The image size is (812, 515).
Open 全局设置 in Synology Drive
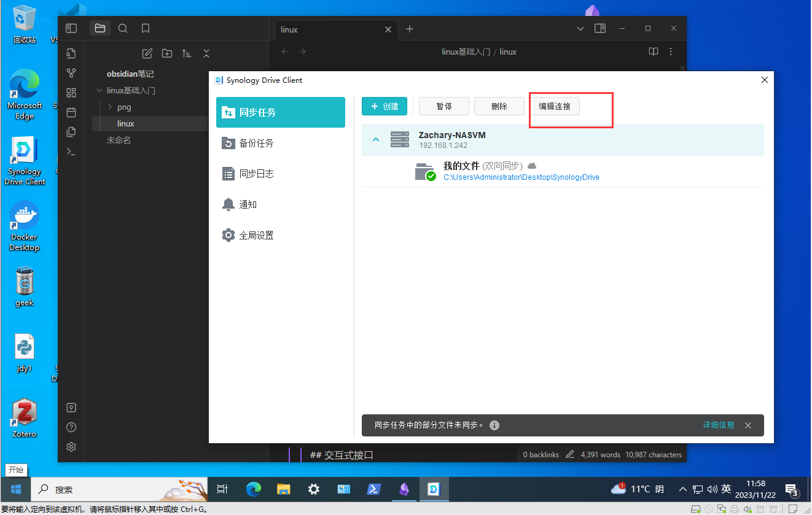pos(256,235)
